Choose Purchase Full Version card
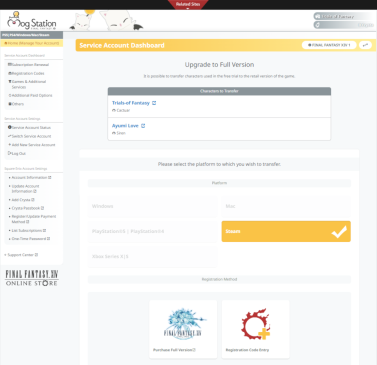This screenshot has height=365, width=377. click(183, 329)
